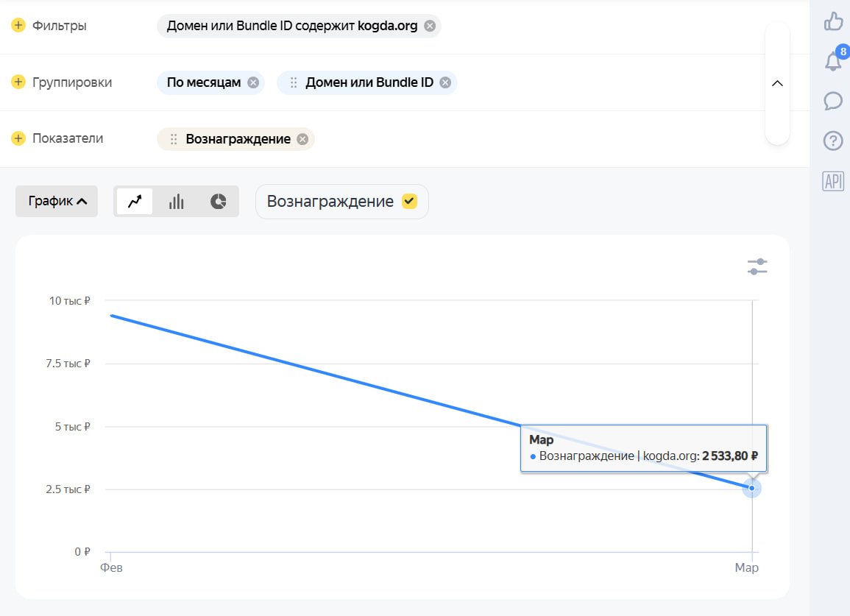Image resolution: width=850 pixels, height=616 pixels.
Task: Open the API icon in sidebar
Action: pyautogui.click(x=833, y=181)
